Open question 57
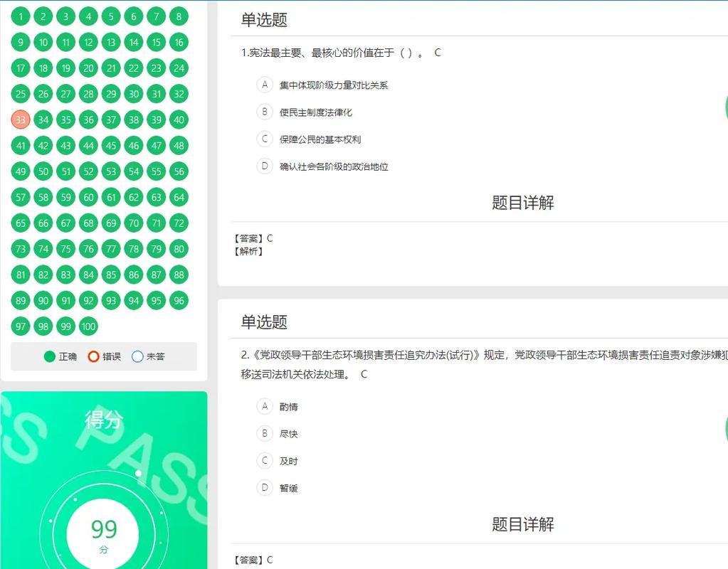Screen dimensions: 728x569 click(x=21, y=197)
